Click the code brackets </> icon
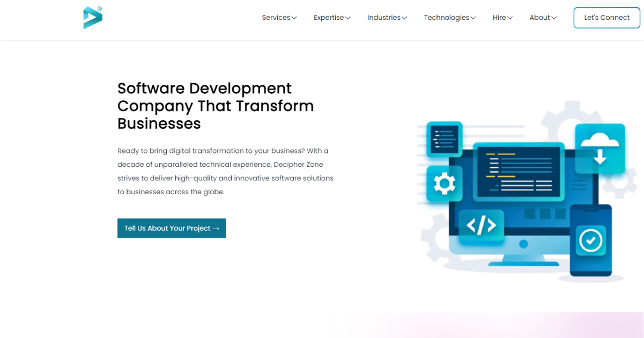Viewport: 644px width, 338px height. pos(481,225)
